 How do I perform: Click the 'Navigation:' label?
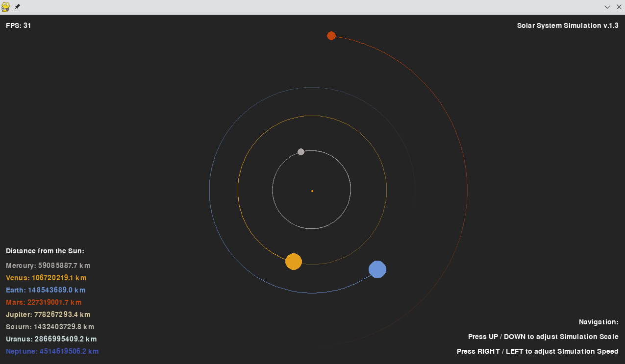tap(599, 322)
